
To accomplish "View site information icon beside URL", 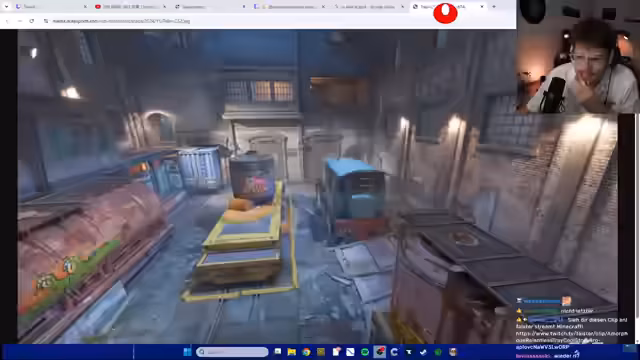I will [46, 21].
